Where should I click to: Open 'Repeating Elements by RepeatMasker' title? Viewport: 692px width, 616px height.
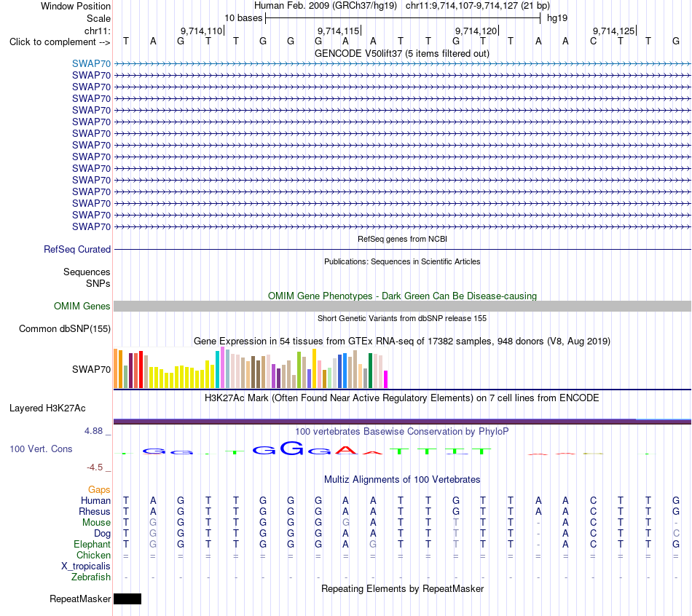[402, 588]
